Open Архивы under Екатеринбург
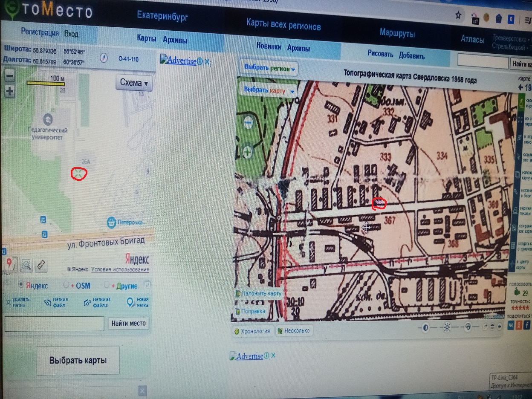The height and width of the screenshot is (399, 532). click(175, 40)
